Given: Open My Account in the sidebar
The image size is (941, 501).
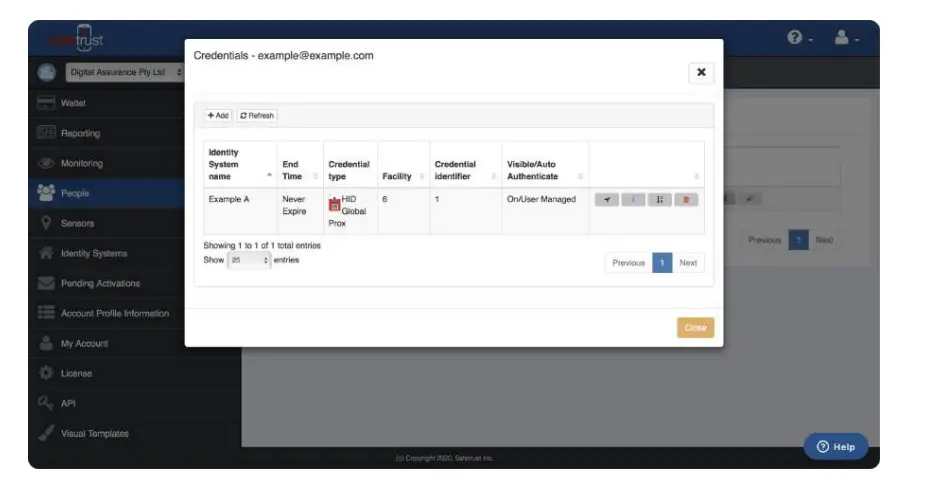Looking at the screenshot, I should tap(84, 343).
